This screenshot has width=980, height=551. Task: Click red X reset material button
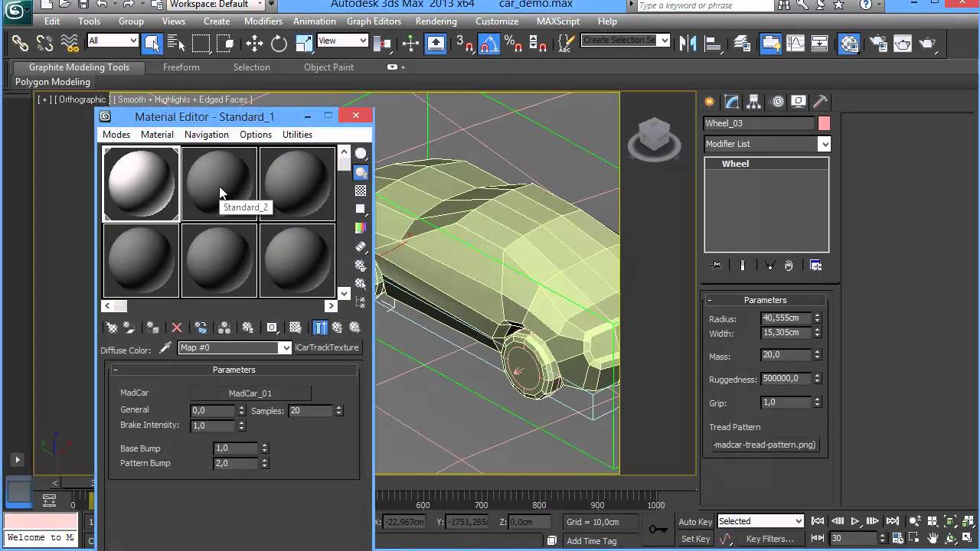(177, 328)
